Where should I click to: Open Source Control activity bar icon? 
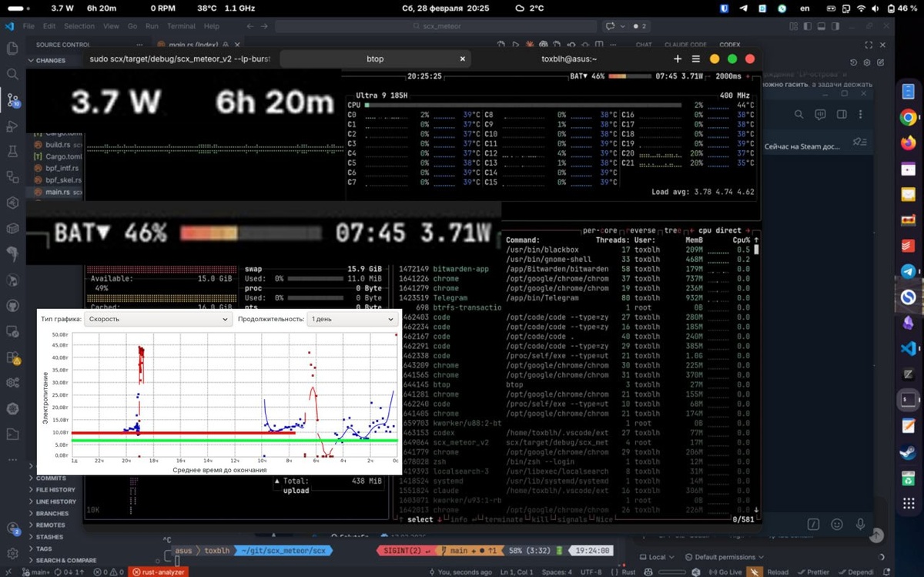tap(12, 100)
